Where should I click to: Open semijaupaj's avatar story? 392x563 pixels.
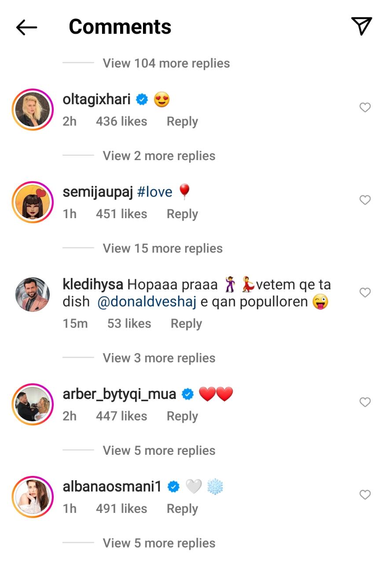[x=33, y=202]
